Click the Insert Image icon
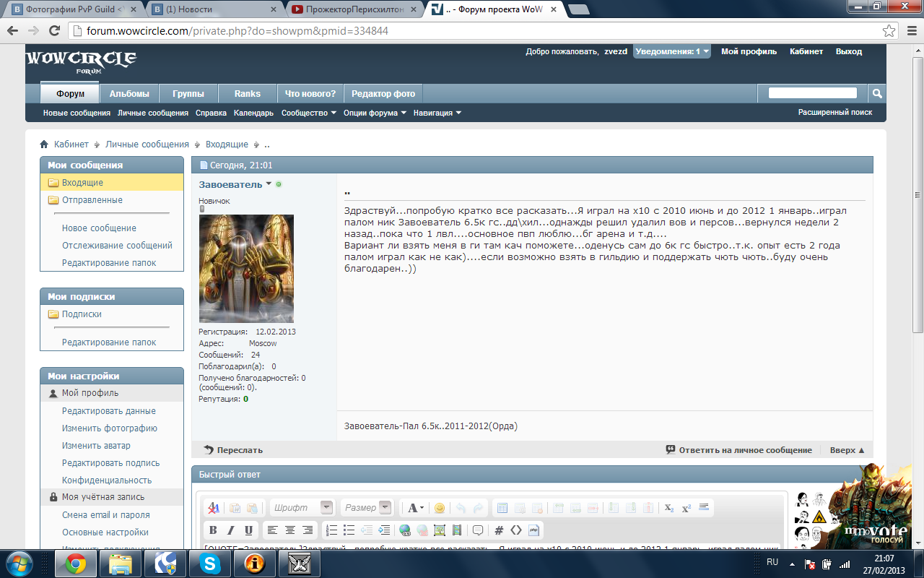This screenshot has height=578, width=924. 440,530
